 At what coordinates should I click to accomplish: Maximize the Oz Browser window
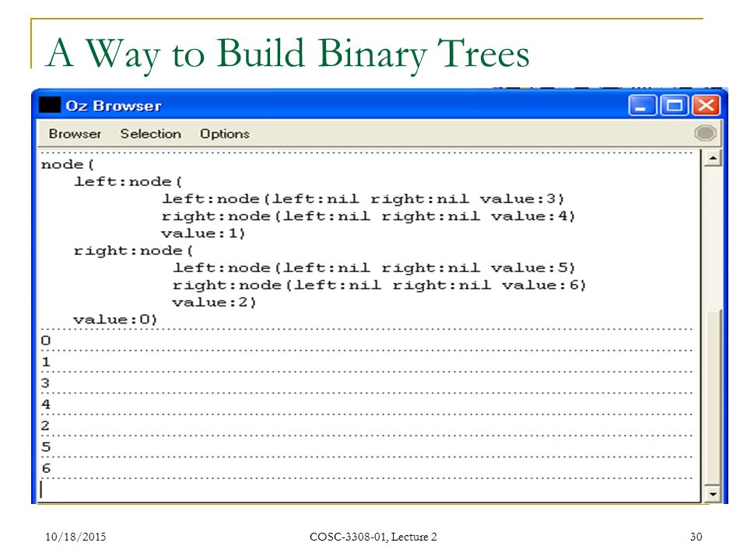(x=674, y=105)
